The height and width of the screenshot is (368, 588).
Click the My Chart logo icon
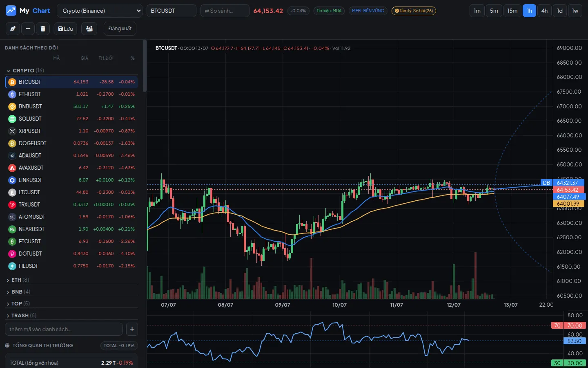[x=11, y=11]
